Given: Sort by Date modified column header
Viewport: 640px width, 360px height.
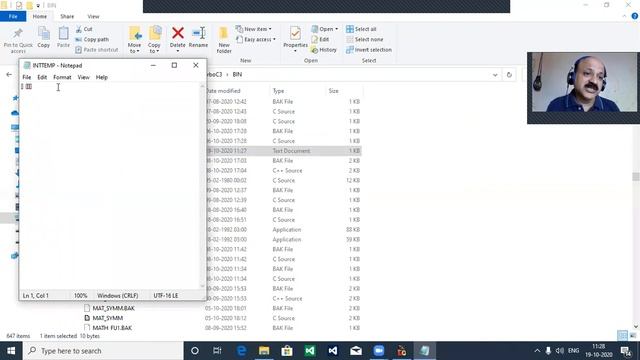Looking at the screenshot, I should [223, 91].
